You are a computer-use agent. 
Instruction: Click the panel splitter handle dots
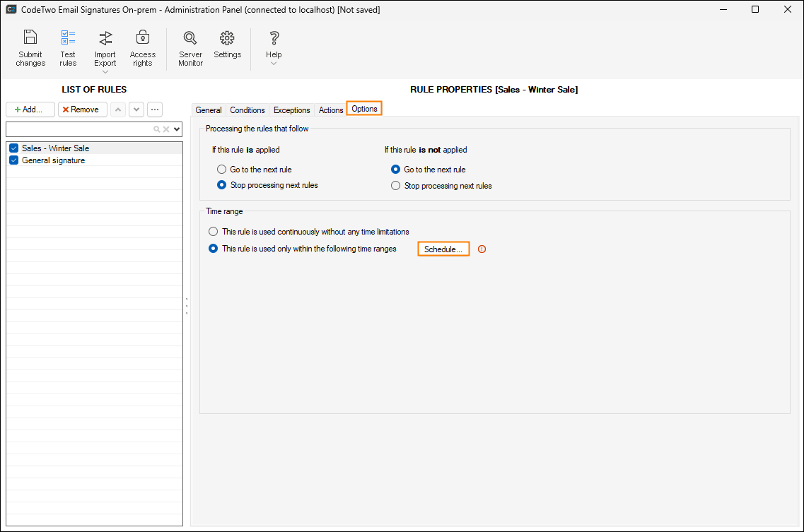(187, 306)
